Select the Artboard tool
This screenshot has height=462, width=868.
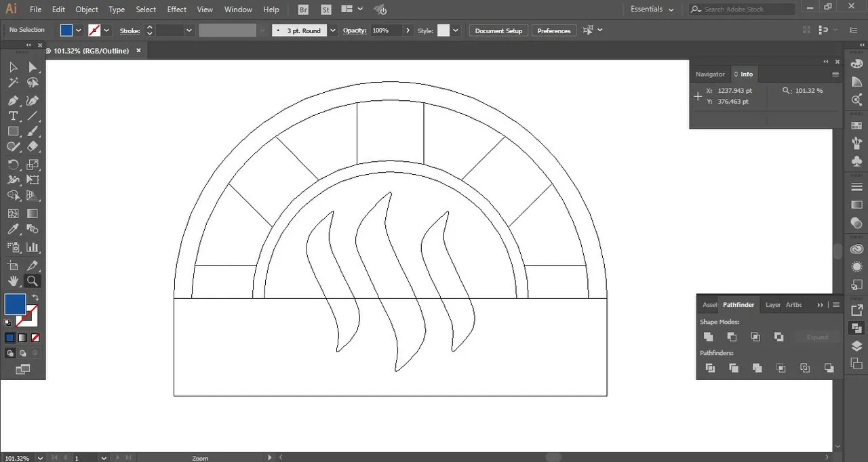click(13, 265)
